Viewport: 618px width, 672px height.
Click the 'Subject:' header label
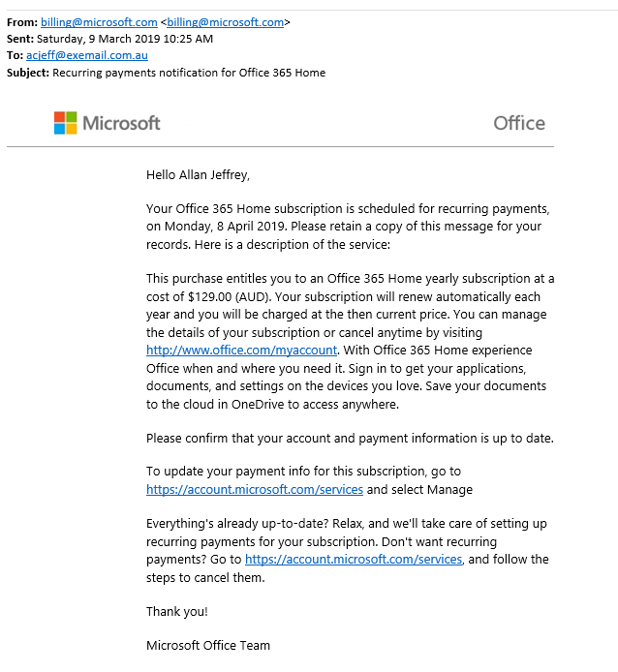coord(28,73)
